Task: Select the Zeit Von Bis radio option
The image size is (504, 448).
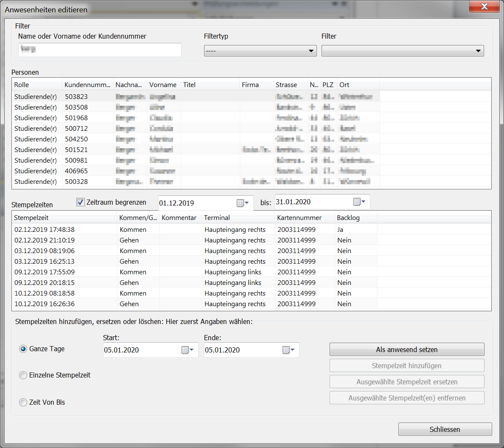Action: coord(23,403)
